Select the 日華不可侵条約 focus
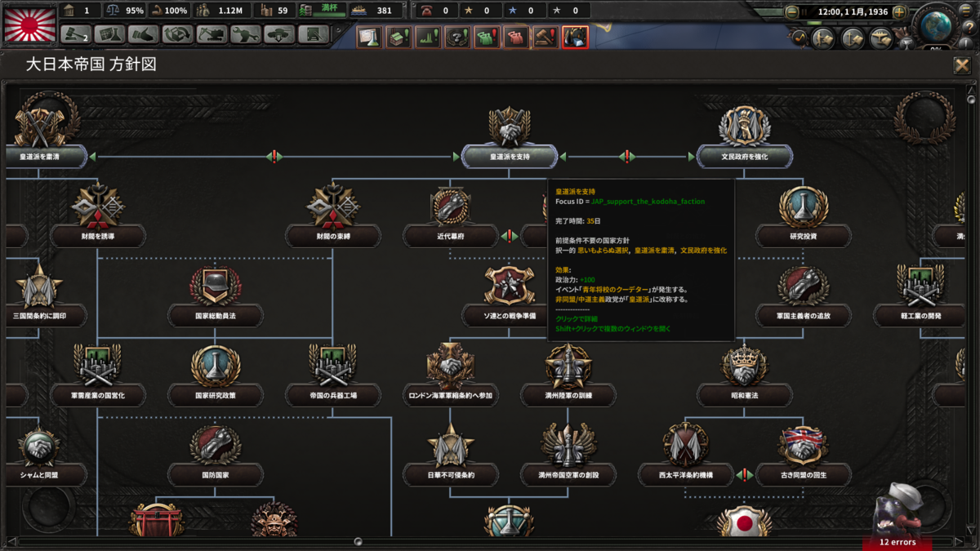980x551 pixels. [451, 474]
